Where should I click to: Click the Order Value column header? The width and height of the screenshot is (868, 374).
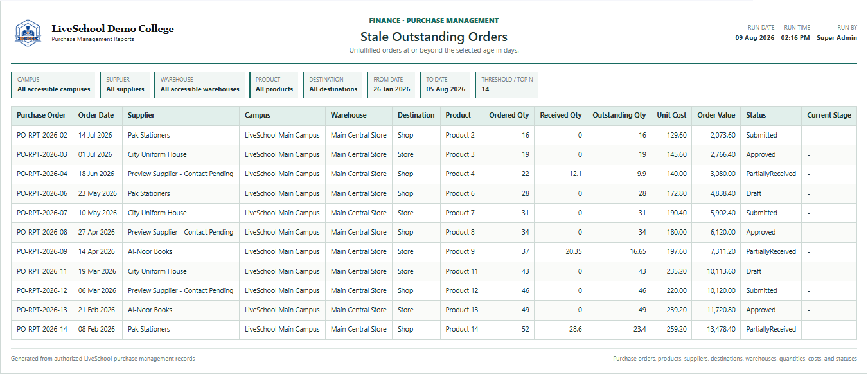(x=716, y=116)
